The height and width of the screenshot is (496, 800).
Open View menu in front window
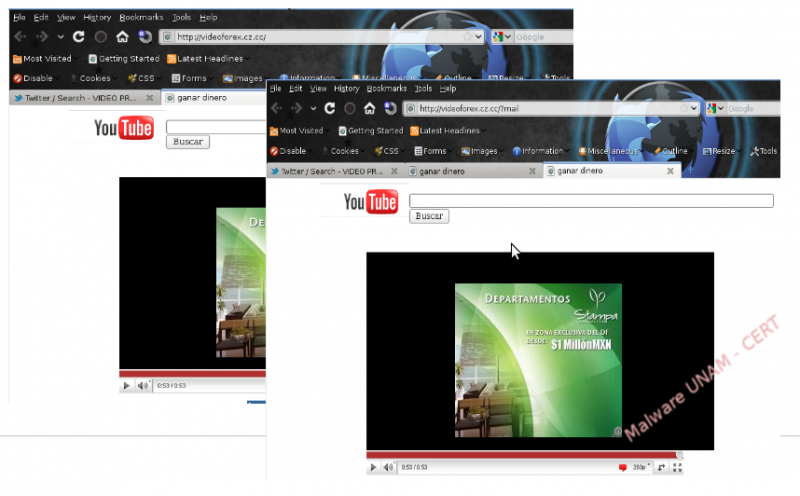click(x=318, y=89)
